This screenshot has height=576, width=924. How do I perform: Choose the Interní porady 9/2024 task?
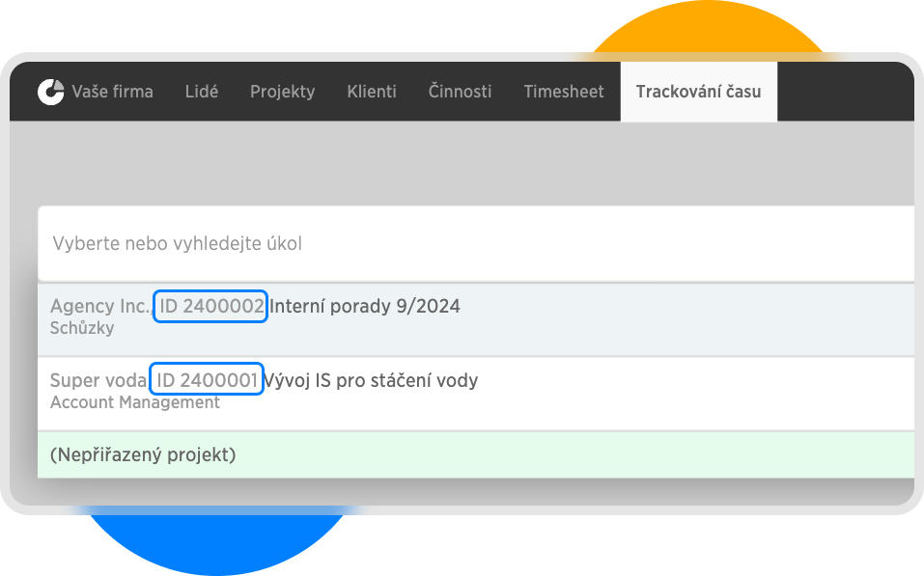click(x=365, y=307)
